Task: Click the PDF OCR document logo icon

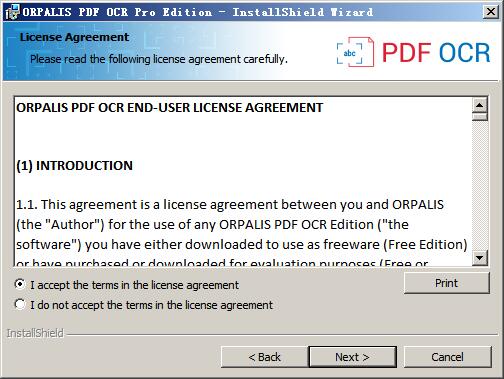Action: (x=355, y=52)
